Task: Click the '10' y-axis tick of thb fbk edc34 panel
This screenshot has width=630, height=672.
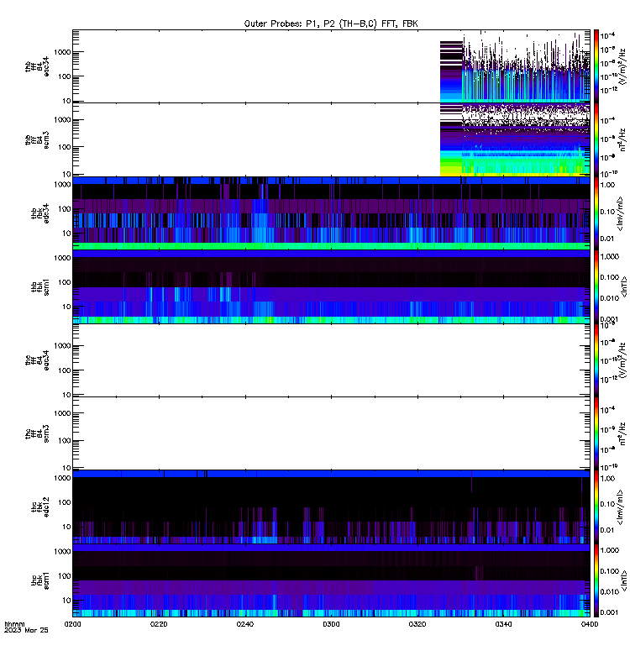Action: tap(66, 234)
